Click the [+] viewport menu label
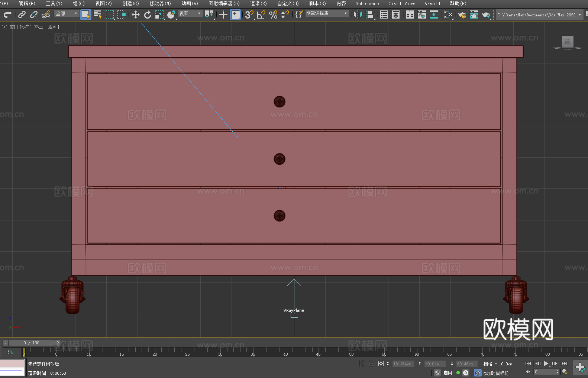This screenshot has width=588, height=378. (x=4, y=27)
